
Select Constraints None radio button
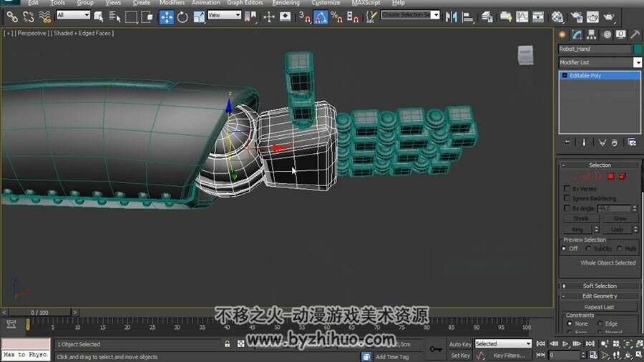[570, 323]
